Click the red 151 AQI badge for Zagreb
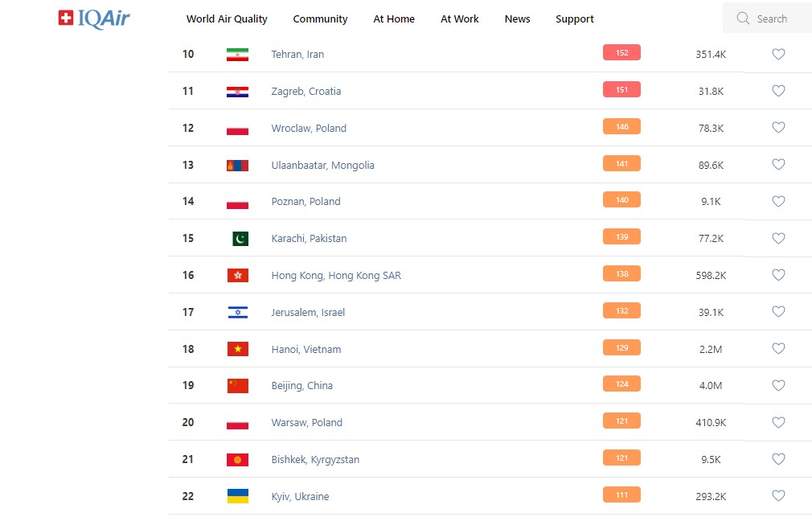 tap(621, 90)
